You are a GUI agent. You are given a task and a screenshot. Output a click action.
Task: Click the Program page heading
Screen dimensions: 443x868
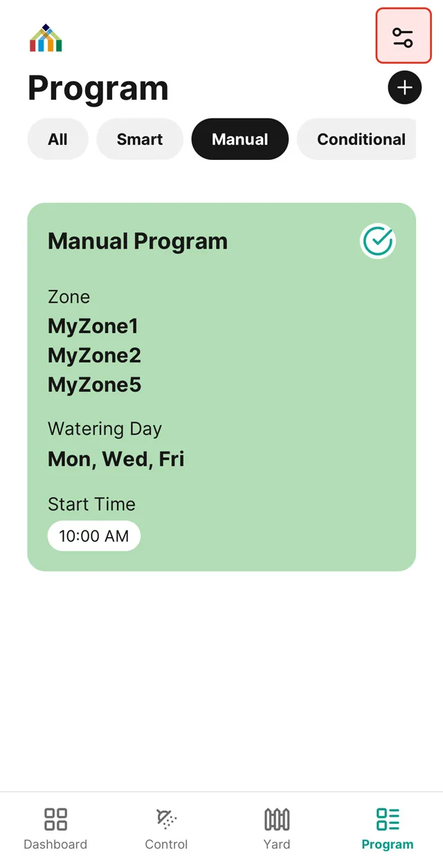tap(98, 89)
